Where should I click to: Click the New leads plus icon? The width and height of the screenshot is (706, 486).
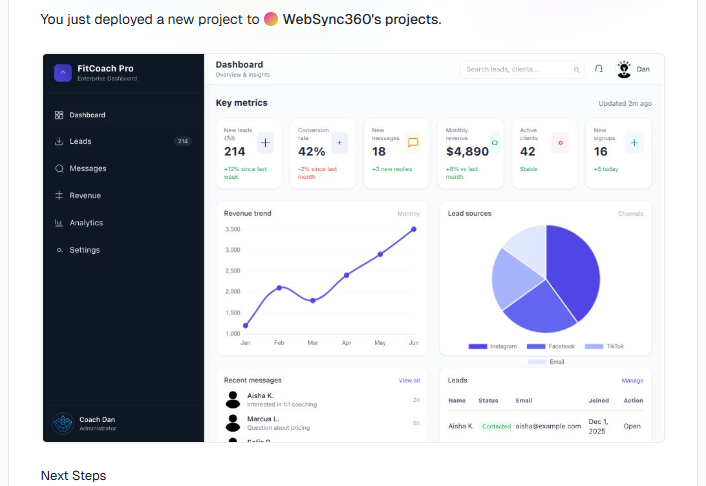coord(265,143)
